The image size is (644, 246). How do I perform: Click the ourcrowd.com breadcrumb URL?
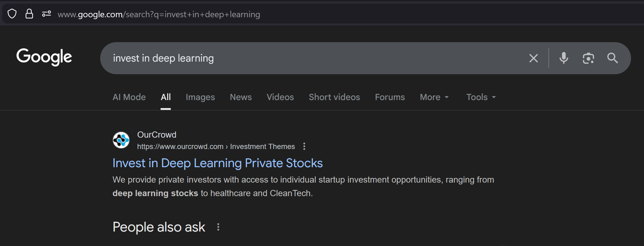point(180,147)
